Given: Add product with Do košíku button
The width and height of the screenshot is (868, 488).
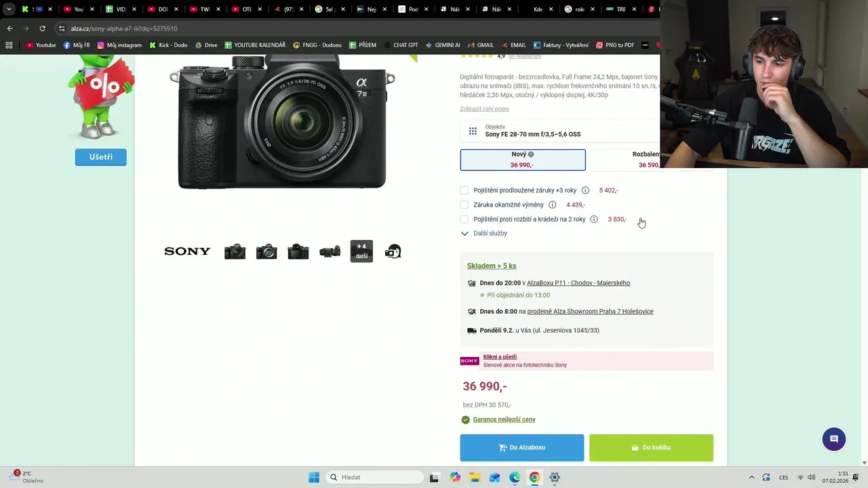Looking at the screenshot, I should [651, 447].
